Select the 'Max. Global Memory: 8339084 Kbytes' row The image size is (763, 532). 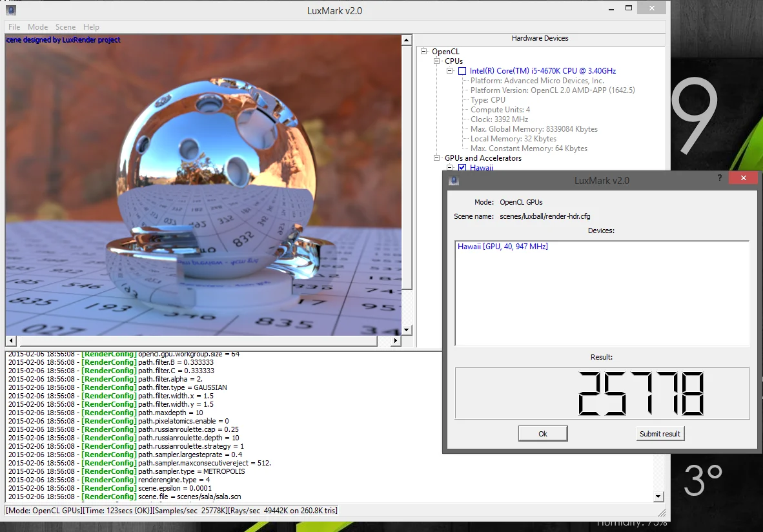coord(534,129)
